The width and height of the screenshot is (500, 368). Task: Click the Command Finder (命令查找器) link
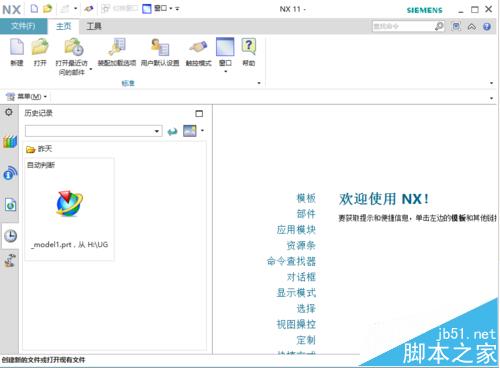pos(291,261)
